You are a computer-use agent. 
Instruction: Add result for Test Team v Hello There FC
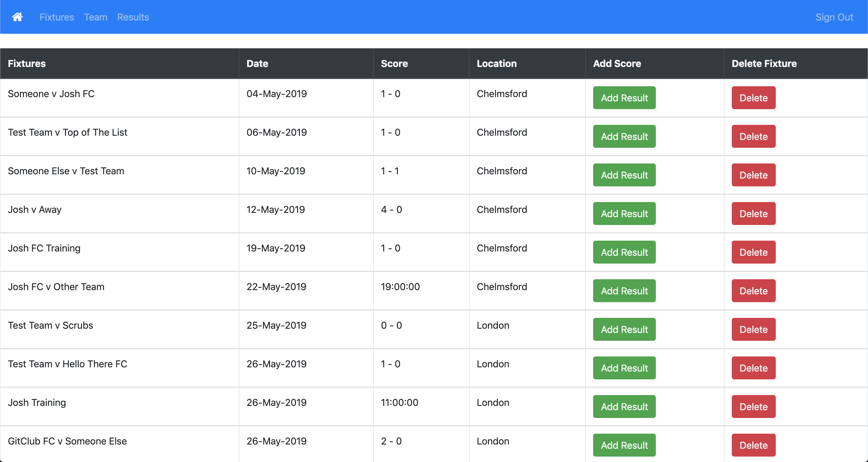click(x=624, y=368)
